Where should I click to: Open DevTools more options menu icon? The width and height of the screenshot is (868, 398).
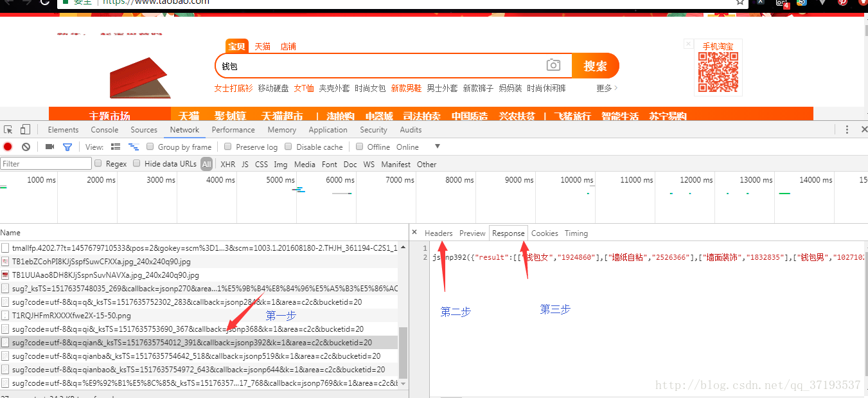(847, 129)
